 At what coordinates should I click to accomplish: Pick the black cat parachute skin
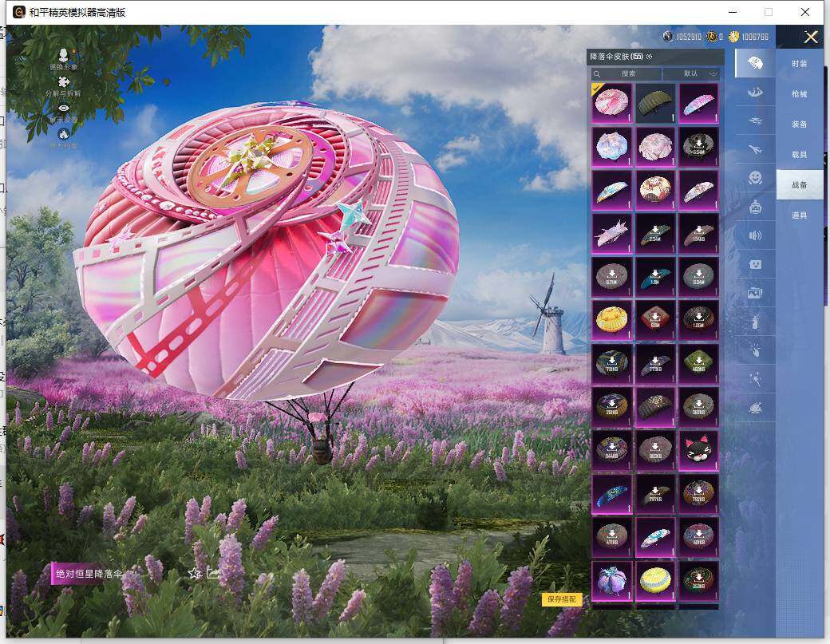click(698, 451)
